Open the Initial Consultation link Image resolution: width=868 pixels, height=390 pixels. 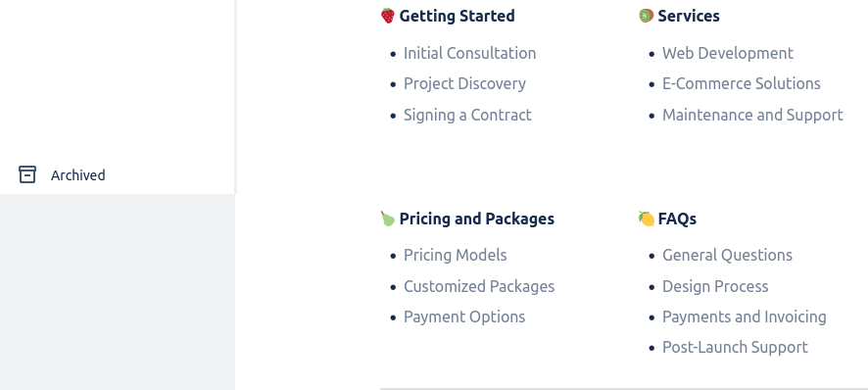(x=469, y=53)
